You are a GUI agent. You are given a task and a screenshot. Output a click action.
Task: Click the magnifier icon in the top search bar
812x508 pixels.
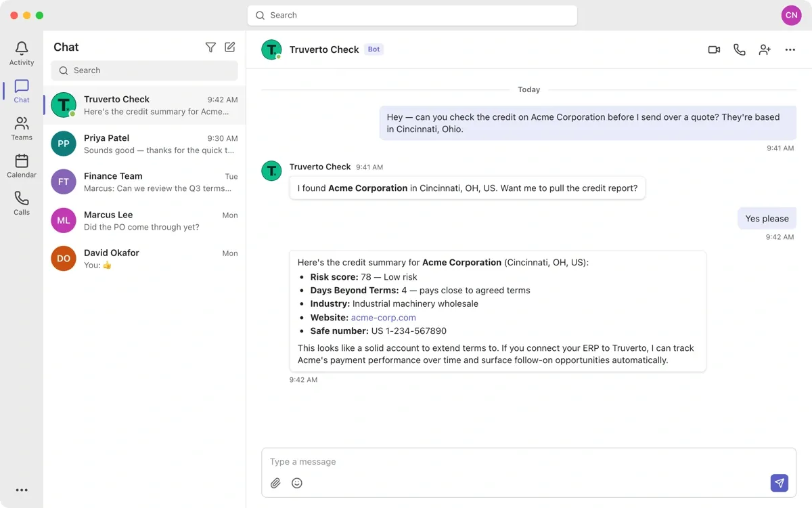pyautogui.click(x=261, y=15)
